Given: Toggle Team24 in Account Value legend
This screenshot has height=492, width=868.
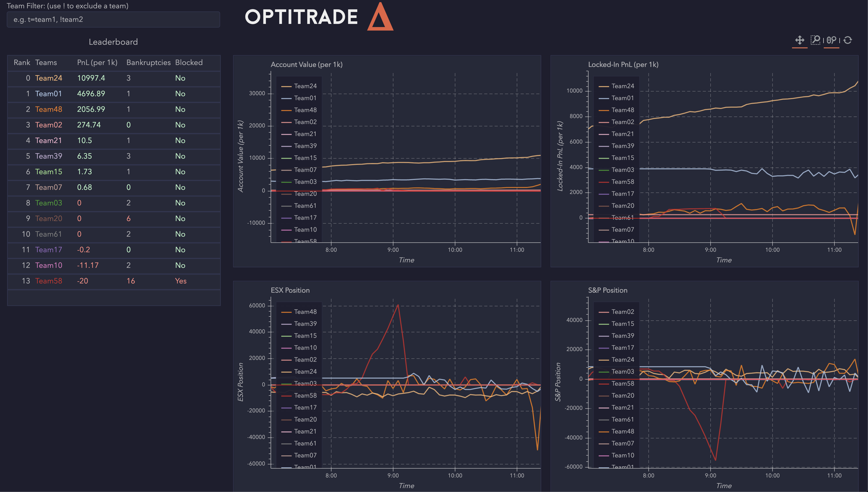Looking at the screenshot, I should (305, 86).
